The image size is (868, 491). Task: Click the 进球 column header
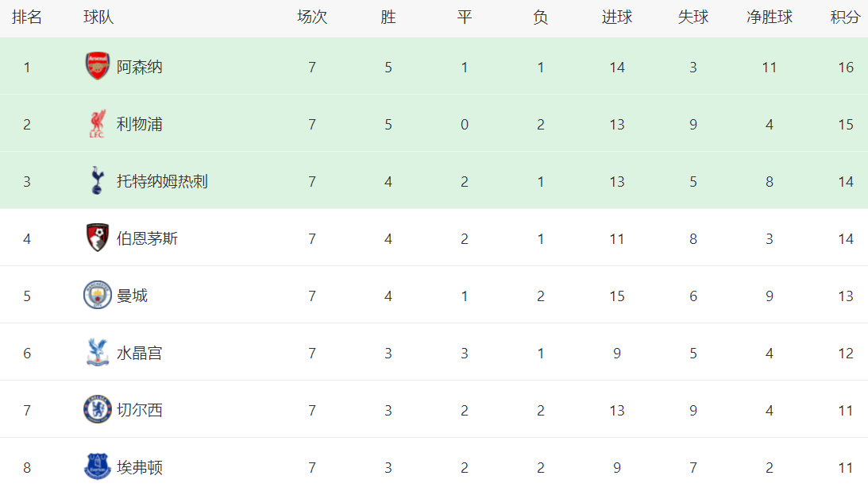(x=617, y=17)
